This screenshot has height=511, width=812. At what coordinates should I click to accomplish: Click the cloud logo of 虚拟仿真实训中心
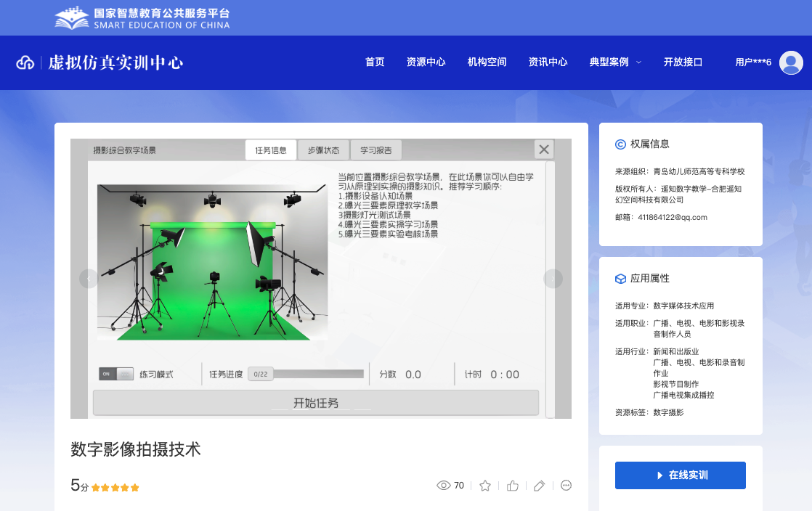click(25, 62)
